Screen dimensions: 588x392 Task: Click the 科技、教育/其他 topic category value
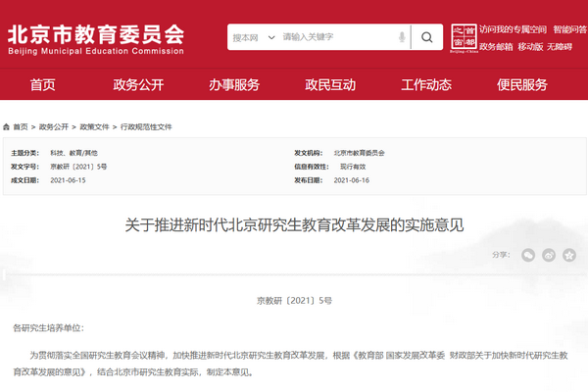pos(73,153)
